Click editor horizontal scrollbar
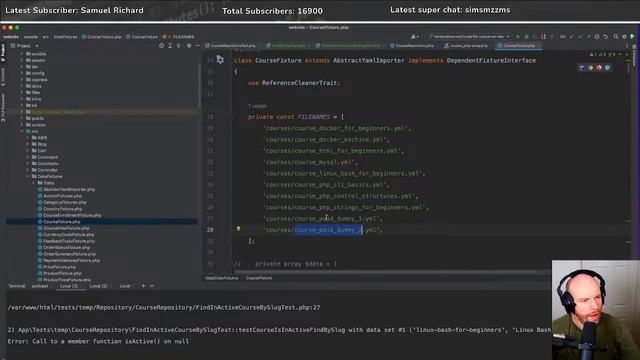The width and height of the screenshot is (640, 360). click(386, 272)
